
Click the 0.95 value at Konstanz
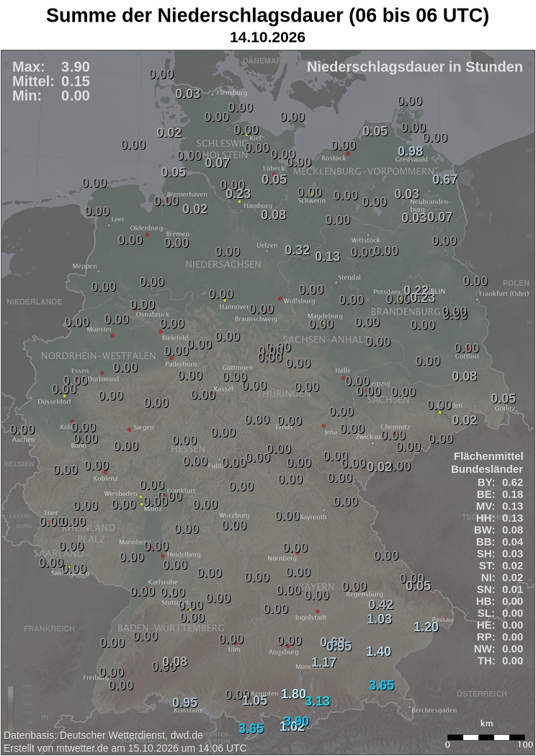coord(185,703)
